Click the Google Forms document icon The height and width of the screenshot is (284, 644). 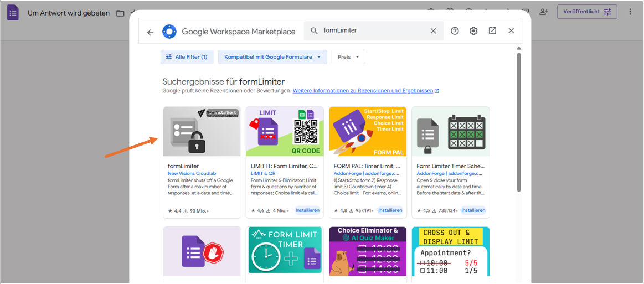tap(13, 13)
